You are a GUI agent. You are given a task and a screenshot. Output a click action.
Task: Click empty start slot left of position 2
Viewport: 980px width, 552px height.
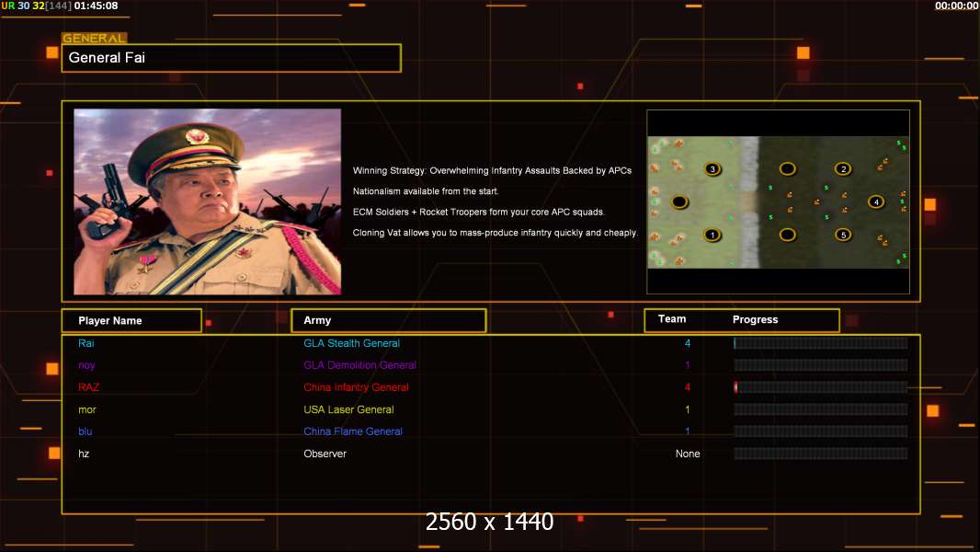[787, 169]
